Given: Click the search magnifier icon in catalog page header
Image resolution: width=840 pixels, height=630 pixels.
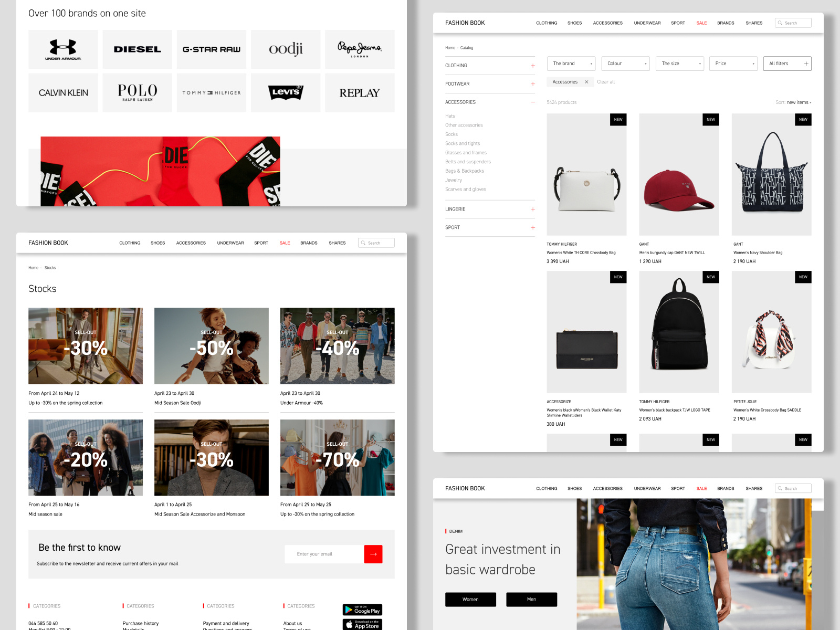Looking at the screenshot, I should [780, 23].
